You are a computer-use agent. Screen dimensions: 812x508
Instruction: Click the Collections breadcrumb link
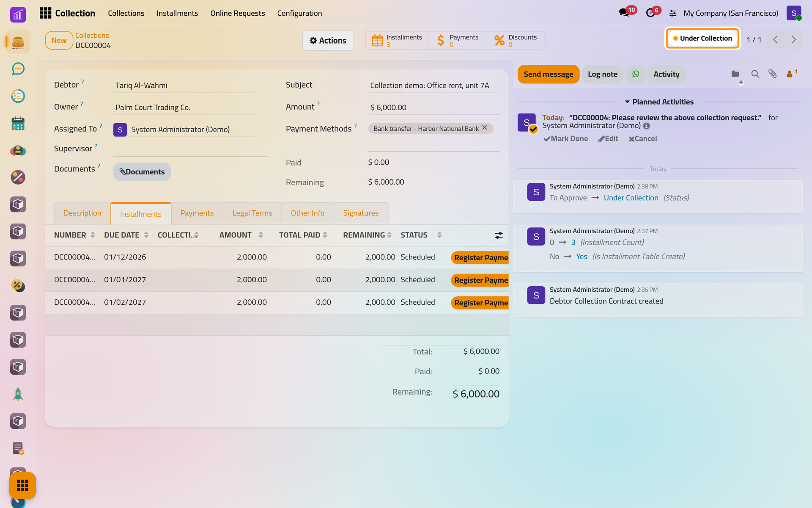coord(92,35)
